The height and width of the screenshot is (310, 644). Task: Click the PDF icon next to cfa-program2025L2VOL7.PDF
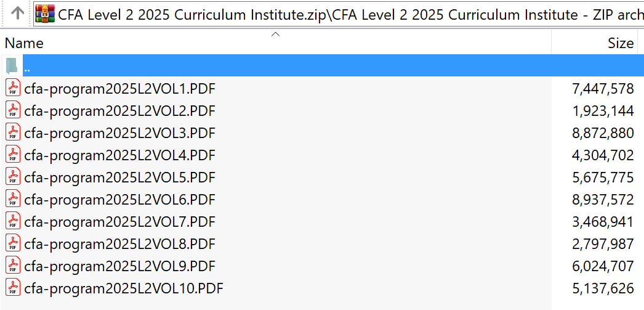13,221
